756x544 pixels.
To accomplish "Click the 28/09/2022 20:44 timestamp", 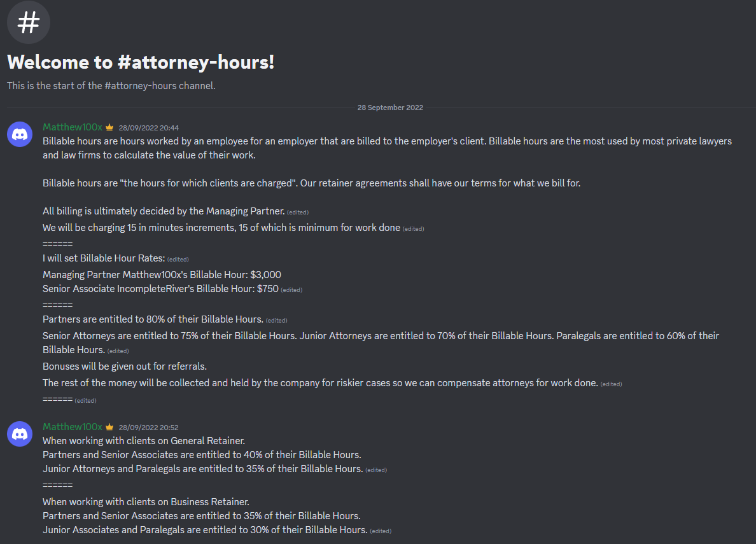I will click(148, 128).
